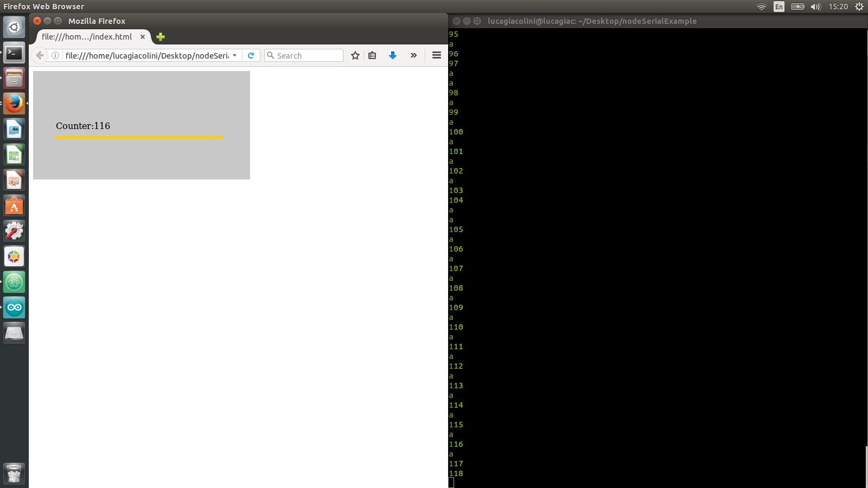Focus the Search box

304,55
